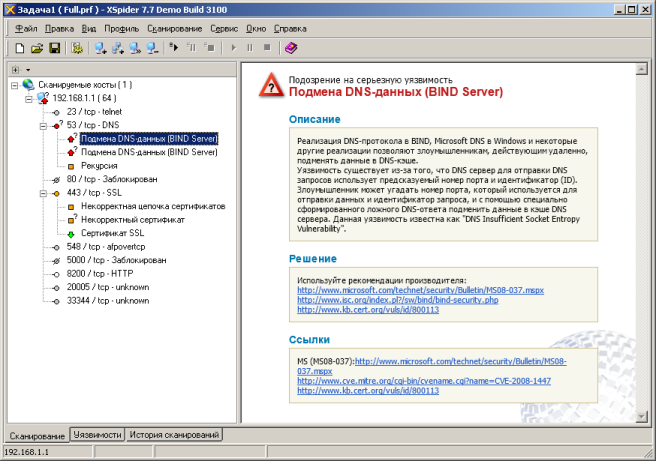The image size is (656, 461).
Task: Click the grey play scan button
Action: pos(233,48)
